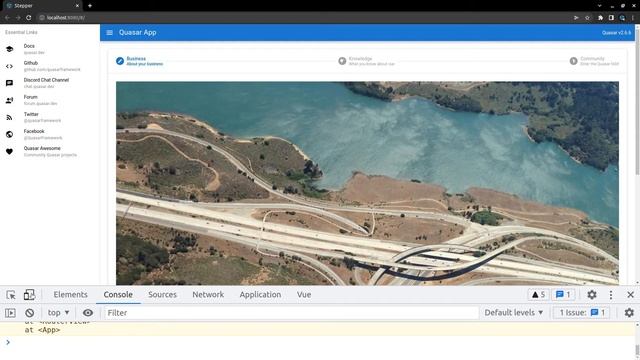Click the Facebook globe icon
The image size is (640, 360).
[9, 135]
